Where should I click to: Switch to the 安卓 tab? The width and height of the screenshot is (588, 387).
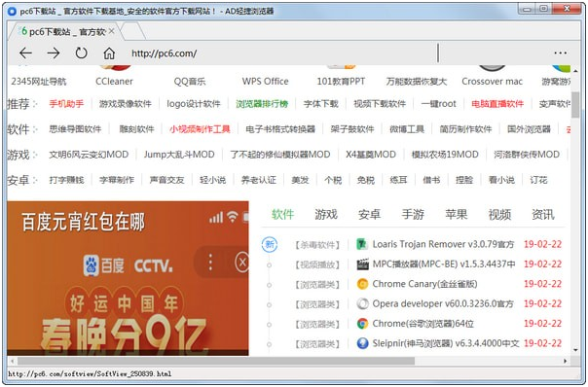369,214
